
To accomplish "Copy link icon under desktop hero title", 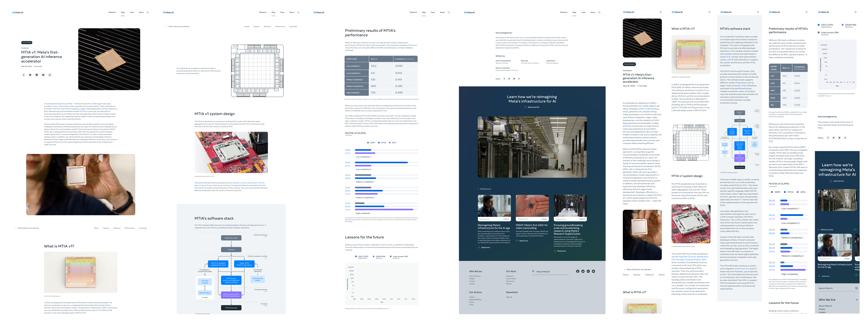I will pyautogui.click(x=50, y=75).
